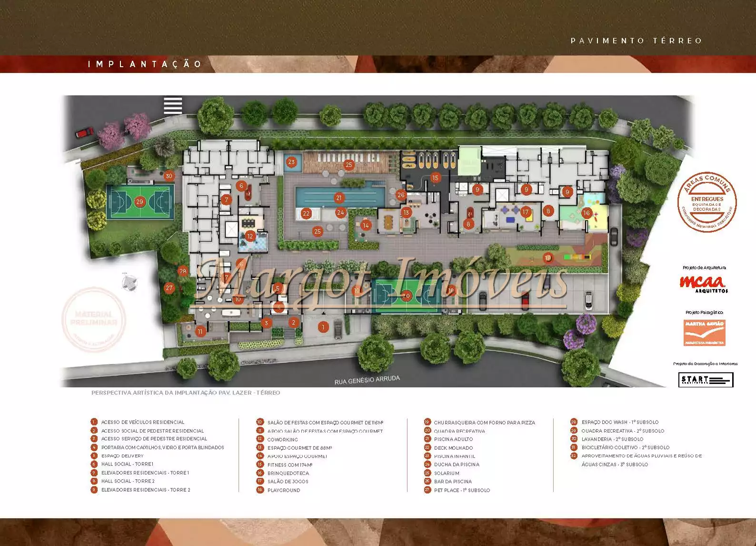Select legend entry 'SALÃO DE JOGOS'
Image resolution: width=756 pixels, height=546 pixels.
[x=288, y=482]
